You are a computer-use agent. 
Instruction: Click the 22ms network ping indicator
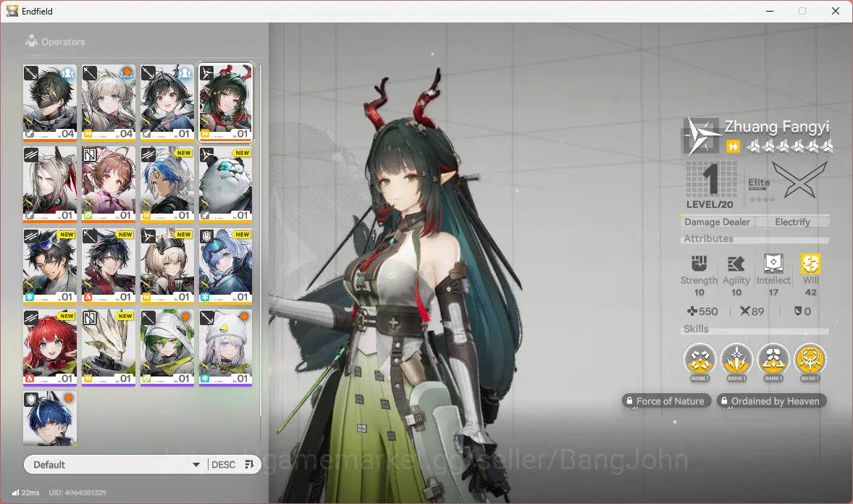pyautogui.click(x=25, y=492)
